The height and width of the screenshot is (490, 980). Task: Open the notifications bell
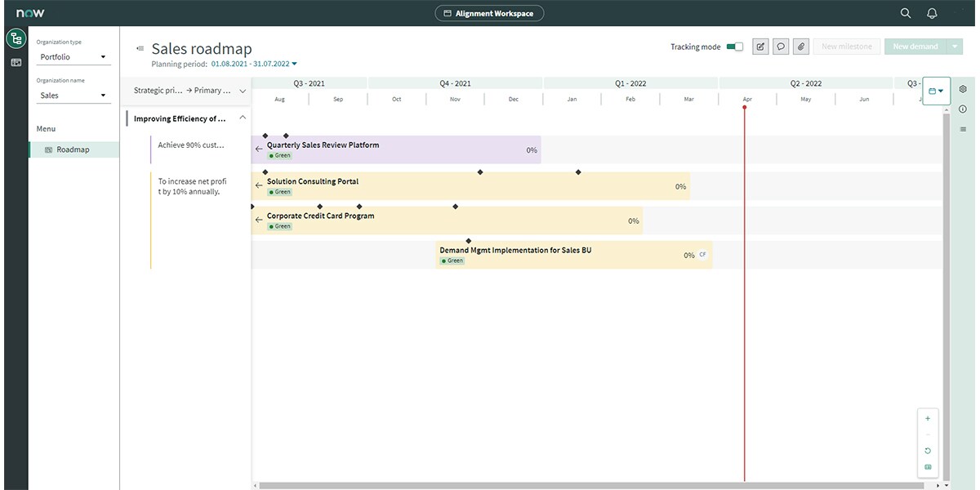click(x=932, y=13)
